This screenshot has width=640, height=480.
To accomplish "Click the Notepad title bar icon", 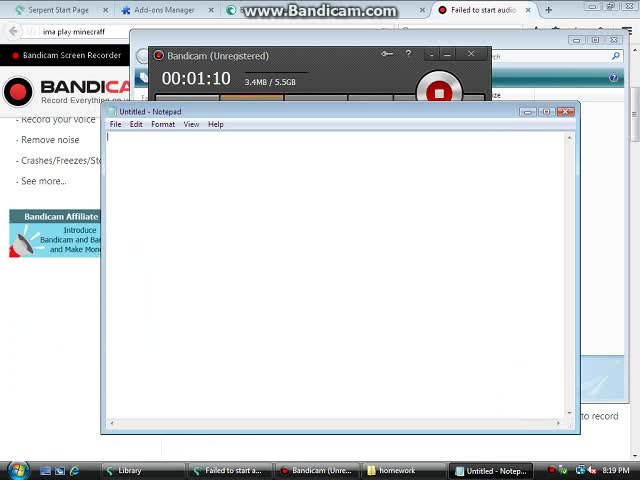I will pos(111,111).
